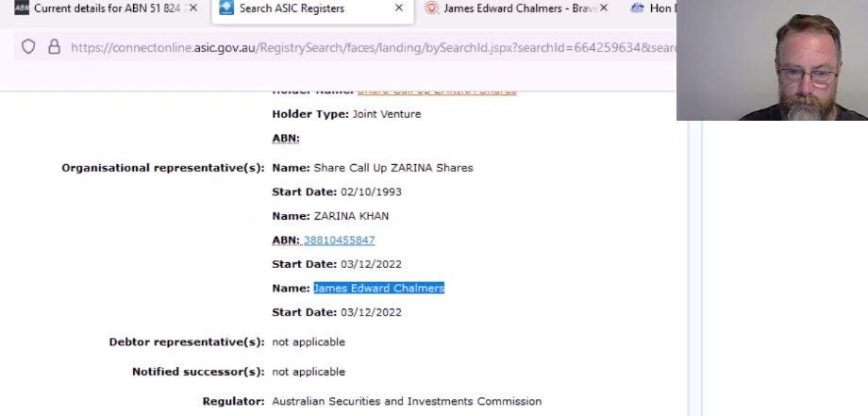Click the ASIC favicon on second tab
868x416 pixels.
click(x=226, y=8)
